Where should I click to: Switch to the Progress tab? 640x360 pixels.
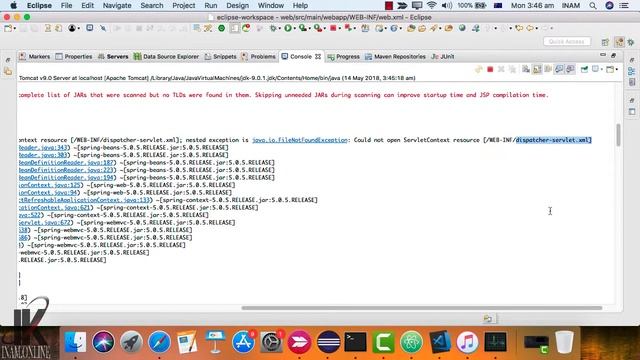(x=344, y=57)
